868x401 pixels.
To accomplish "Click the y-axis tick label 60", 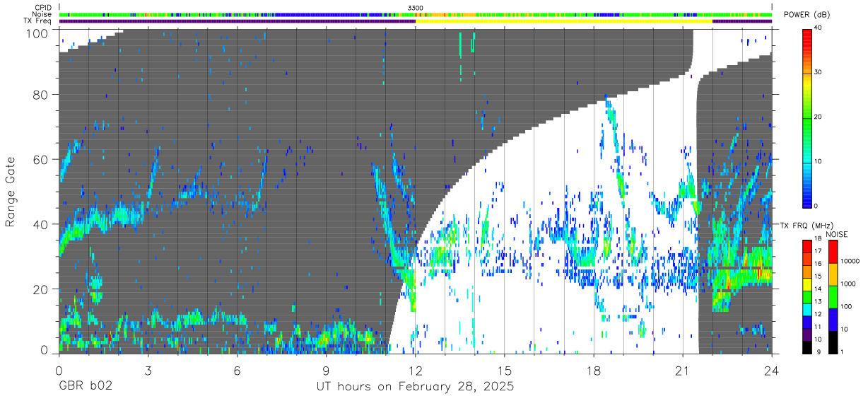I will click(x=42, y=160).
